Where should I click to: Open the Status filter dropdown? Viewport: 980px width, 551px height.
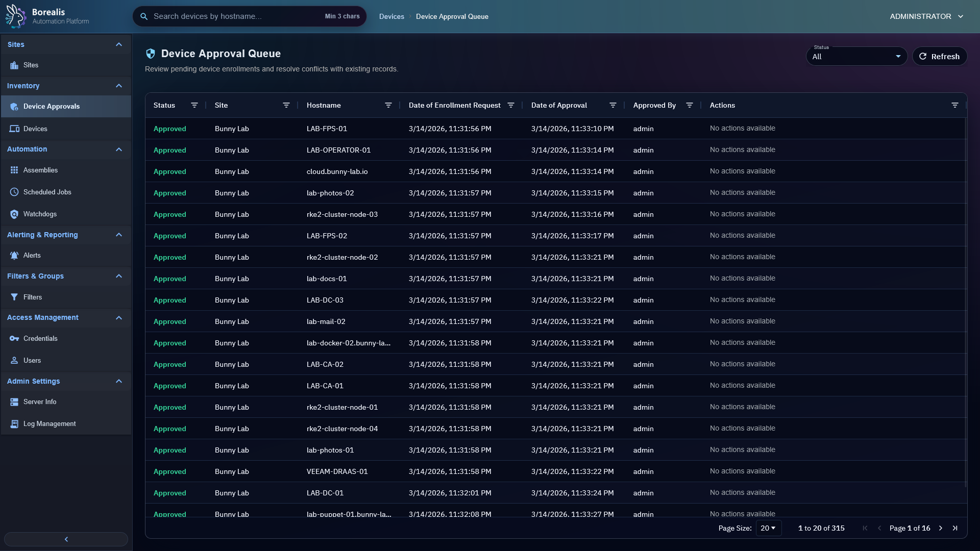coord(856,57)
